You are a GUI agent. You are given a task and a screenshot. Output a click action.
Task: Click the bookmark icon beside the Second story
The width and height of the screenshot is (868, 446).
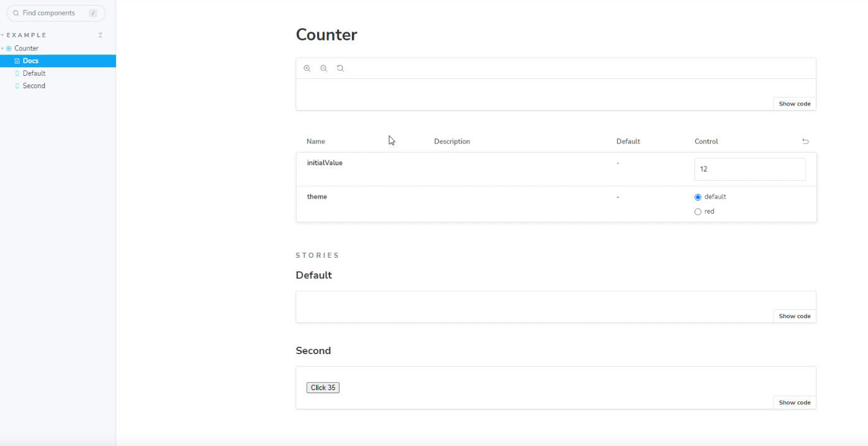17,86
